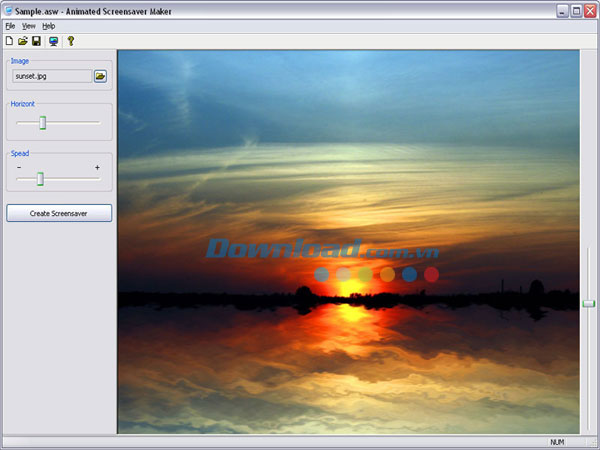Click the Spead slider thumb
The image size is (600, 450).
point(40,179)
